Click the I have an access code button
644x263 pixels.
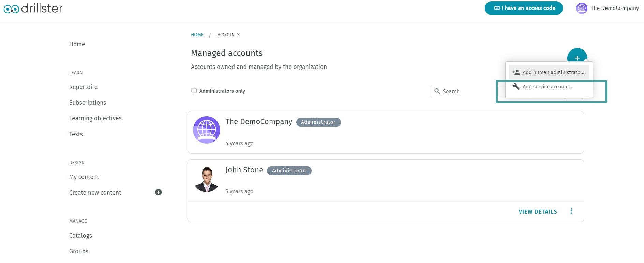pyautogui.click(x=524, y=8)
